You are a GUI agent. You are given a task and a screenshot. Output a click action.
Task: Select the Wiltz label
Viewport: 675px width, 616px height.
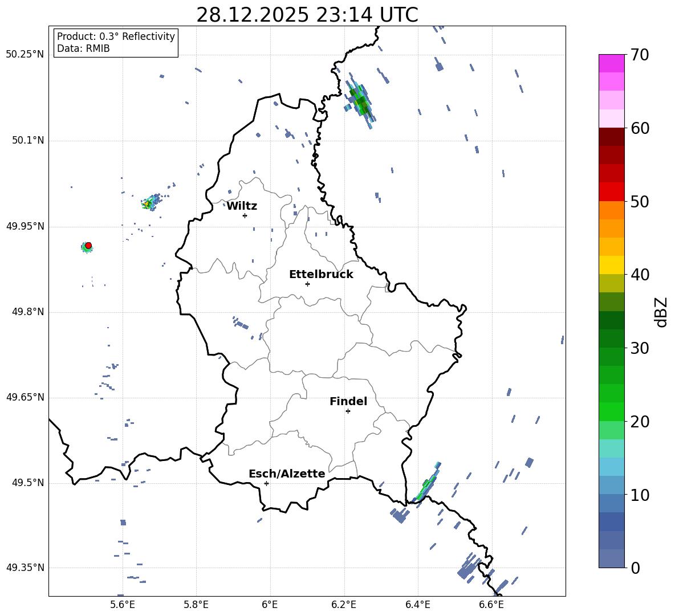pos(242,206)
